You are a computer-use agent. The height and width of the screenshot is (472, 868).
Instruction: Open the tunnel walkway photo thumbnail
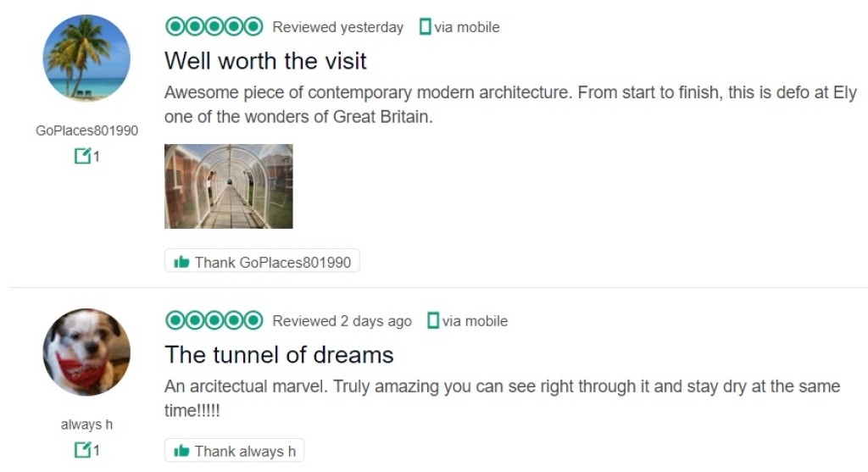coord(228,186)
